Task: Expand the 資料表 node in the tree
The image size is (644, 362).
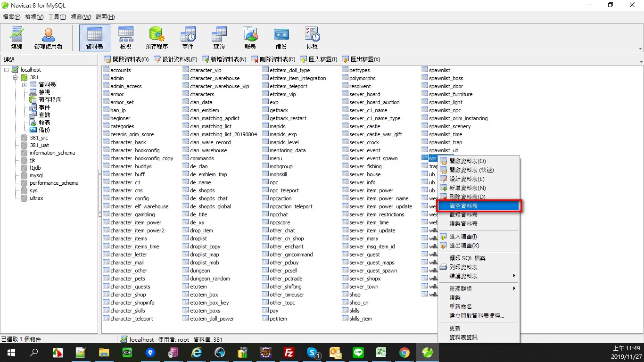Action: click(24, 85)
